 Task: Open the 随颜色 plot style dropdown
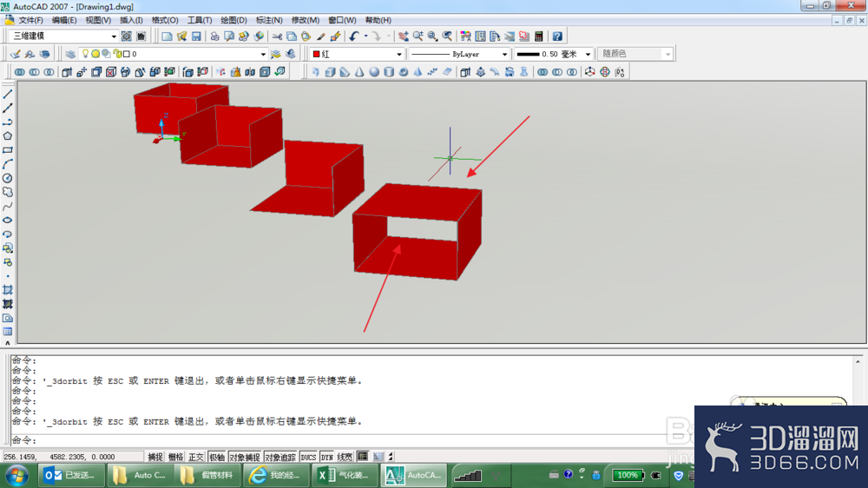pyautogui.click(x=667, y=55)
